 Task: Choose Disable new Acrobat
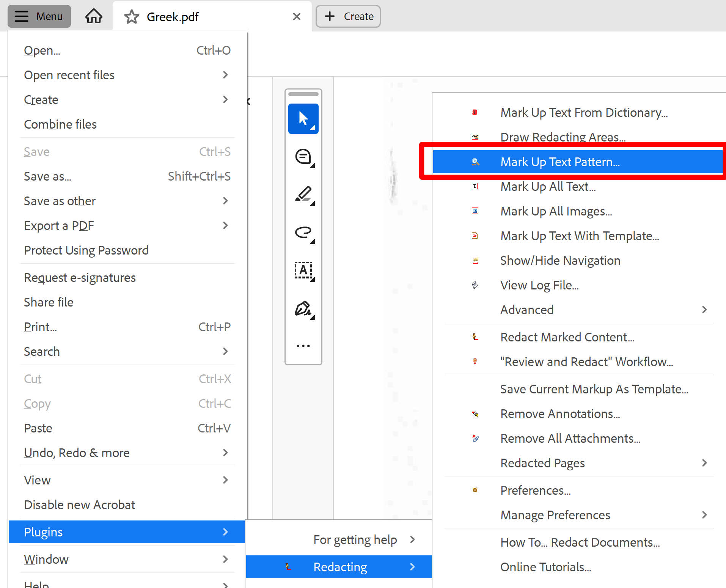coord(127,505)
